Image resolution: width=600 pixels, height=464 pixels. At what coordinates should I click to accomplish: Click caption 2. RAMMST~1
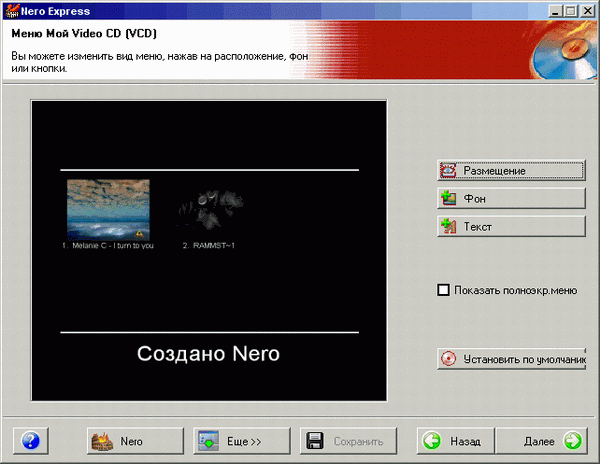point(209,246)
